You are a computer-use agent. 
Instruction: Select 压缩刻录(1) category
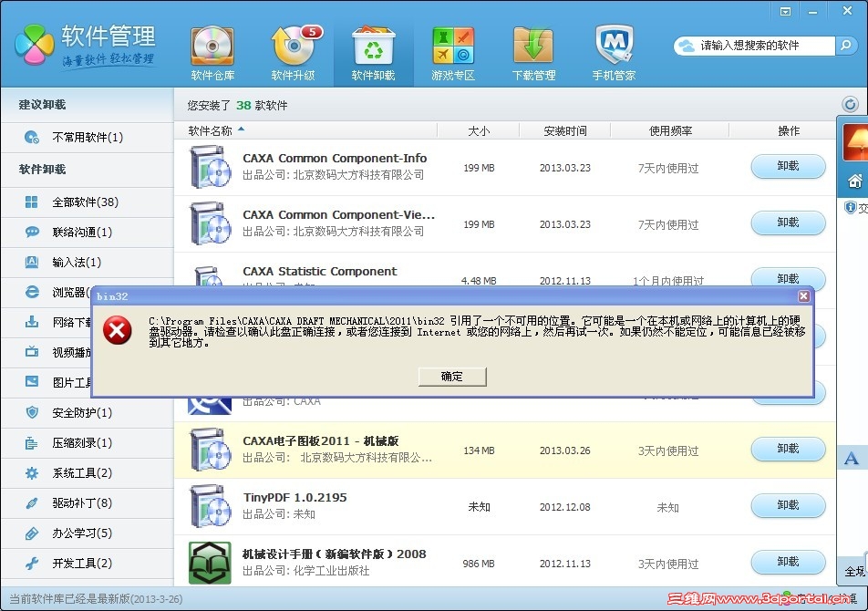pos(87,443)
